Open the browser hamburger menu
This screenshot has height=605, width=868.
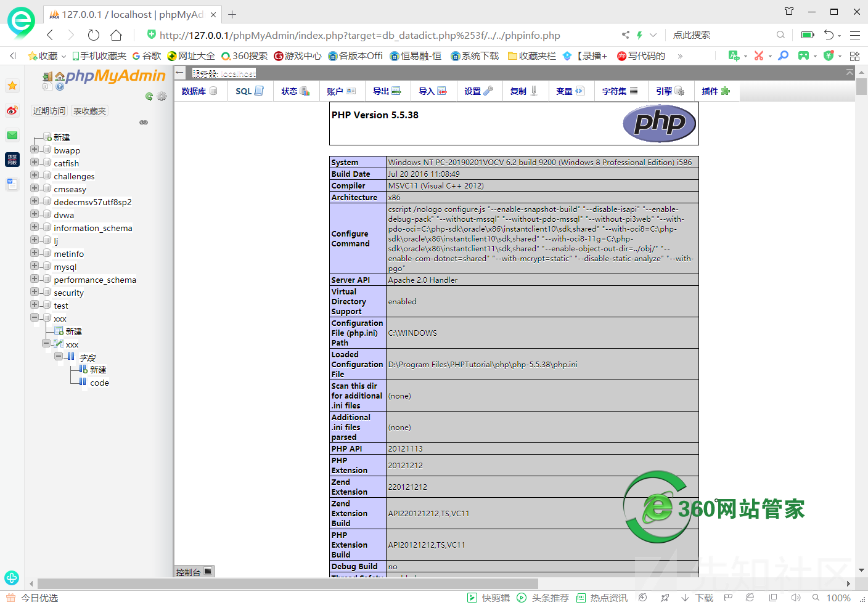855,35
